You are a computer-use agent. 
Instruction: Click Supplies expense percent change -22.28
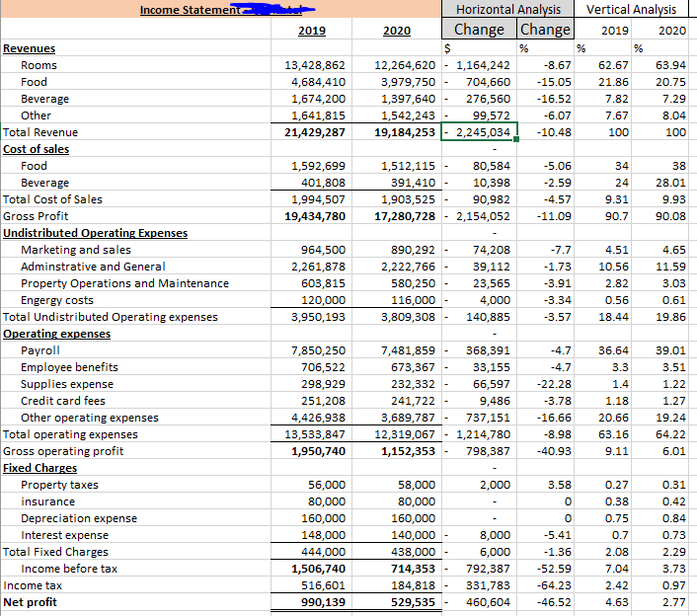[x=554, y=384]
